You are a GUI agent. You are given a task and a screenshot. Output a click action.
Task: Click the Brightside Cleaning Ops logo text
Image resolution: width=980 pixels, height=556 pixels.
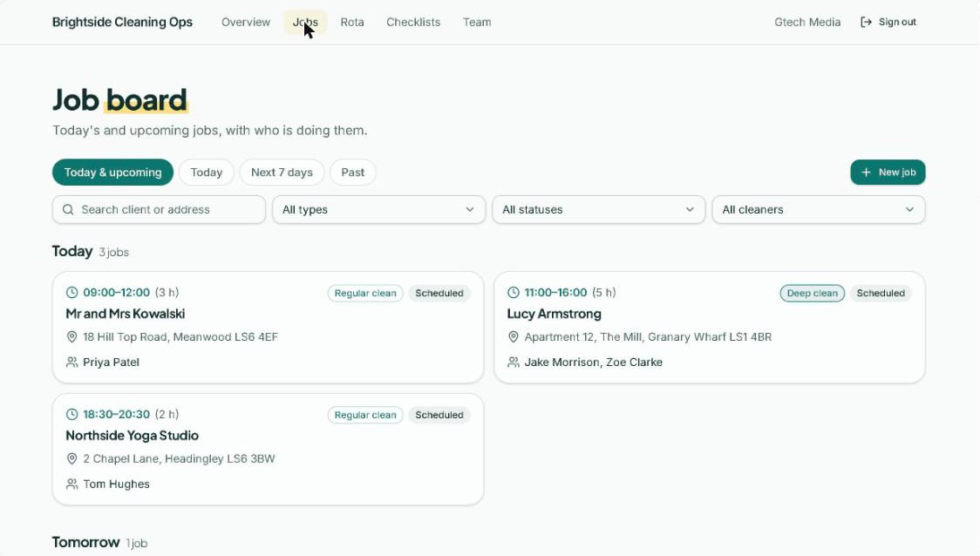pos(122,22)
